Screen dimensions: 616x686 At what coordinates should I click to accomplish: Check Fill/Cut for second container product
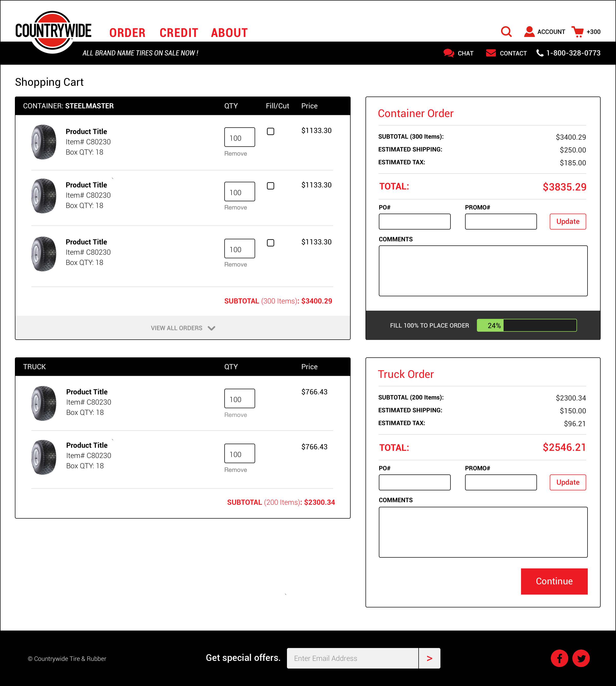(x=271, y=186)
